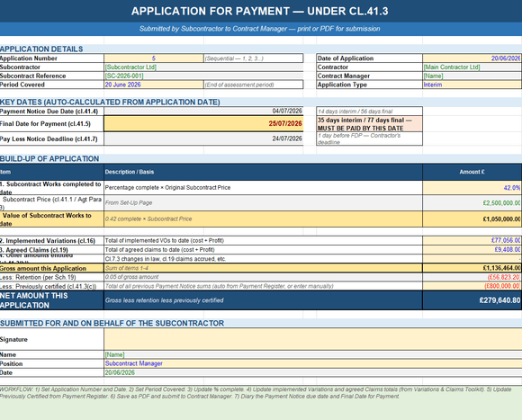522x420 pixels.
Task: Click Agreed Claims £9,408.00 cell
Action: [472, 249]
